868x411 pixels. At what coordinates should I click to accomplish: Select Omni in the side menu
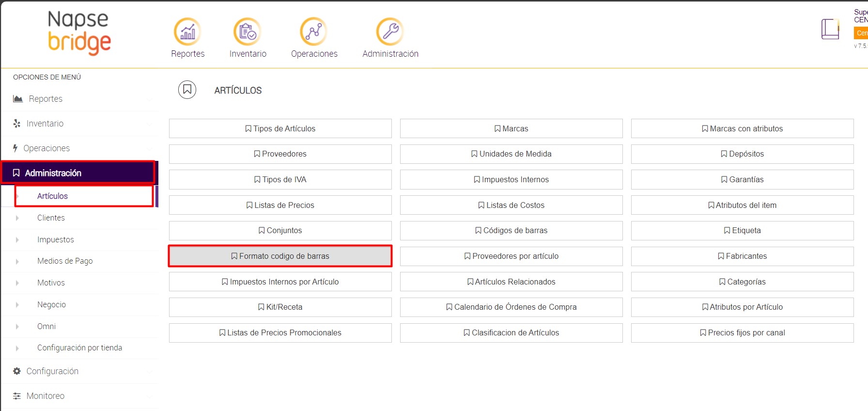click(x=80, y=327)
